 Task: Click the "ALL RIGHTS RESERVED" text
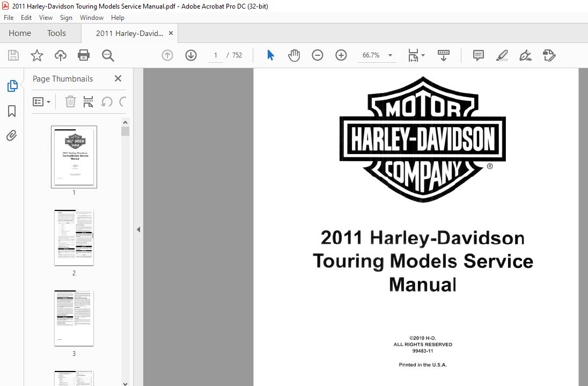tap(423, 344)
